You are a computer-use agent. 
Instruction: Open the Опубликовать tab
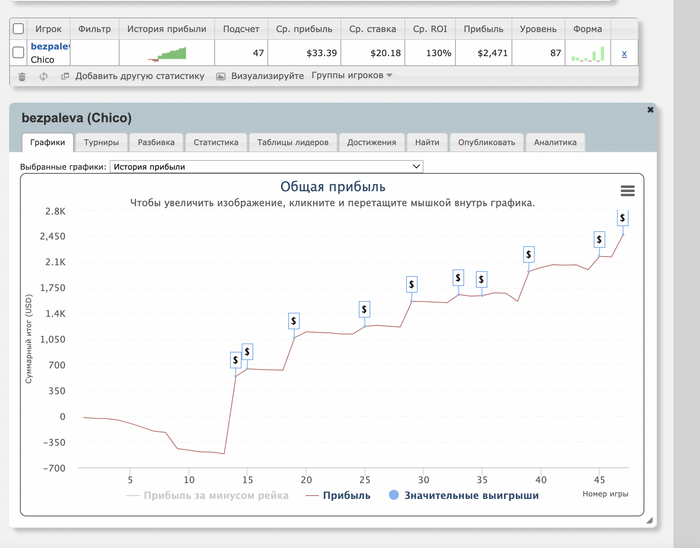pyautogui.click(x=487, y=142)
